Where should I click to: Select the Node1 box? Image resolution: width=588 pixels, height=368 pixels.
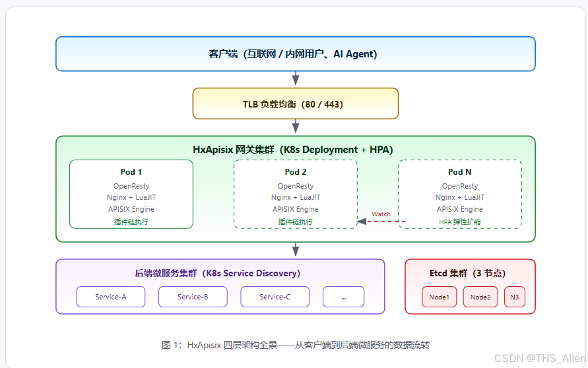pos(439,297)
